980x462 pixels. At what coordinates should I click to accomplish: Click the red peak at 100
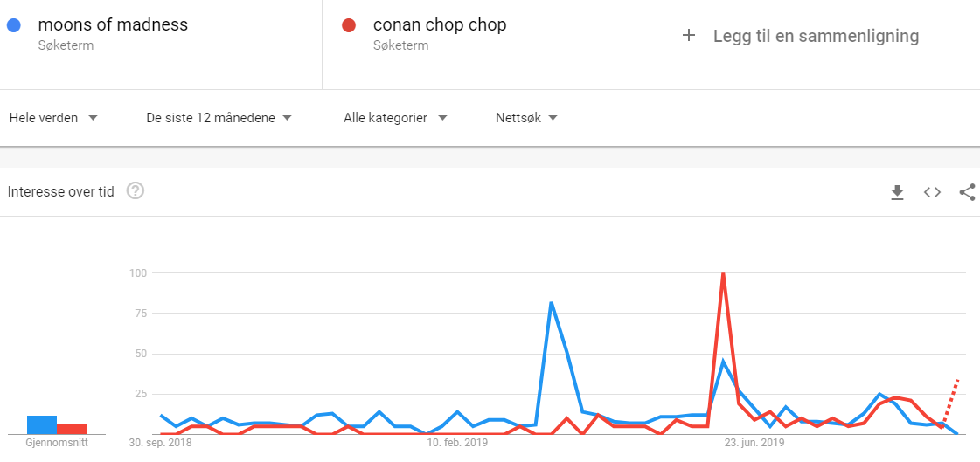click(x=723, y=273)
